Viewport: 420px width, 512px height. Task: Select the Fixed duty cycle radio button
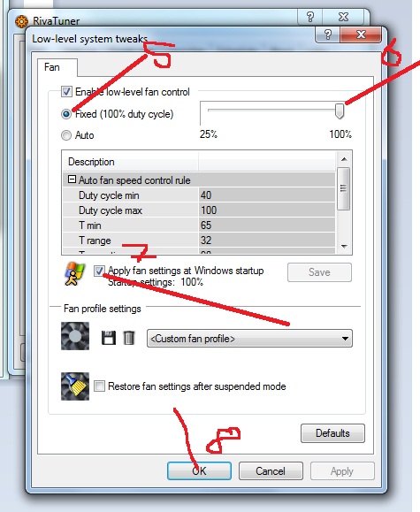[x=66, y=114]
